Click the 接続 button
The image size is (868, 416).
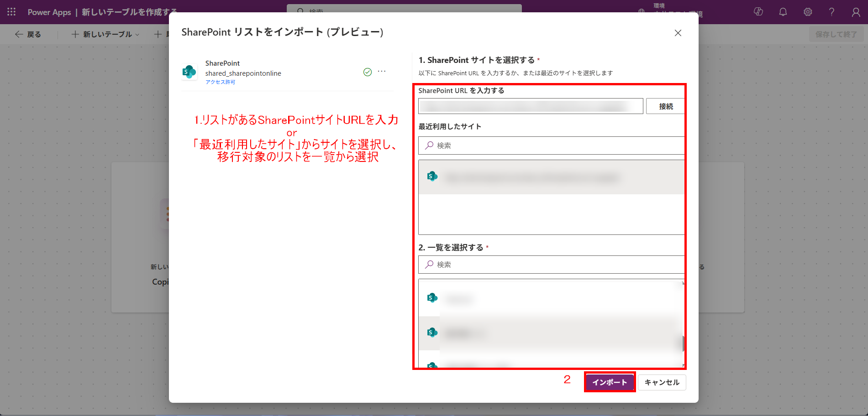click(x=666, y=106)
